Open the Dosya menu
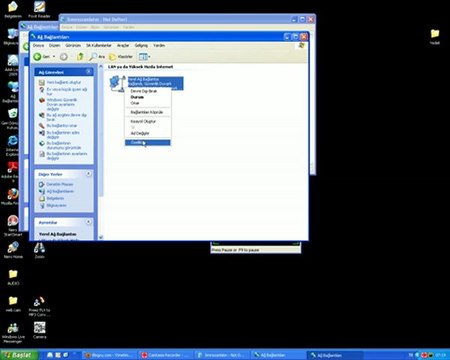This screenshot has height=360, width=450. point(38,45)
